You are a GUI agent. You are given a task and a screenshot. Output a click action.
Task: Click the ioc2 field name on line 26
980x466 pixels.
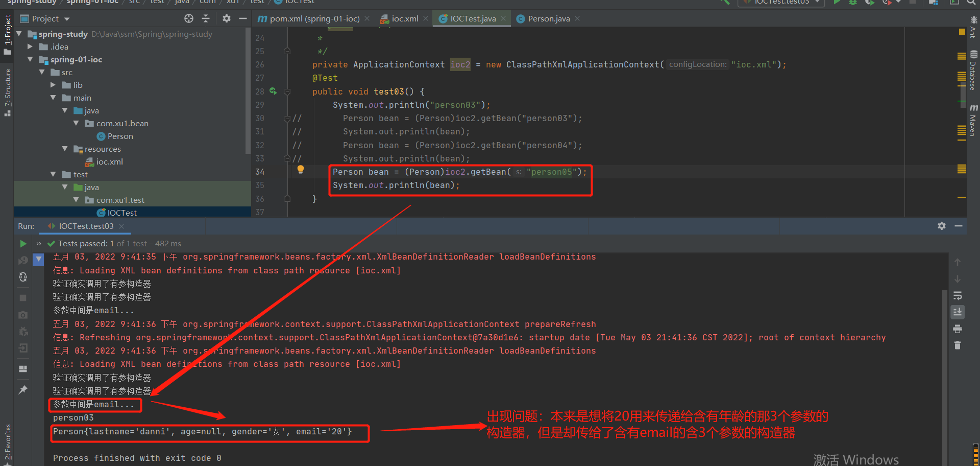click(460, 65)
